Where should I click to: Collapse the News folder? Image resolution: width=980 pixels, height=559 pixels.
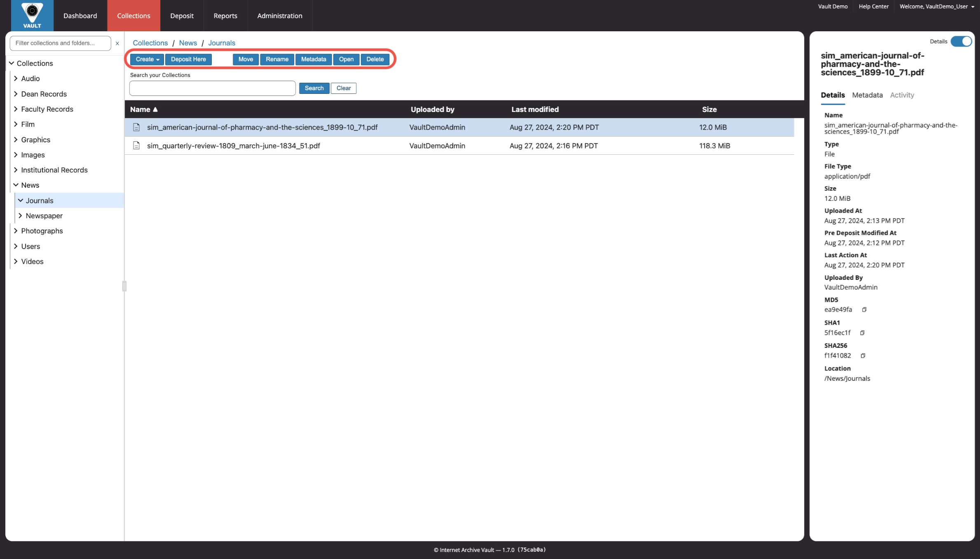[x=16, y=185]
